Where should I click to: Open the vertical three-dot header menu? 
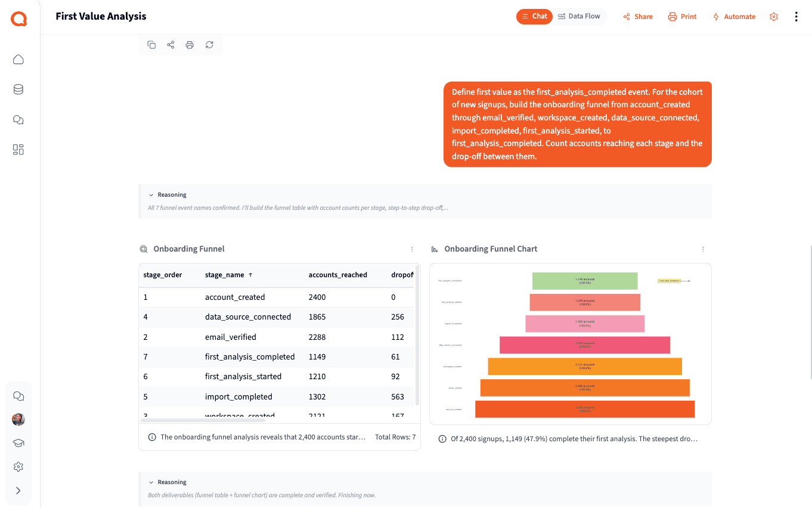point(796,17)
